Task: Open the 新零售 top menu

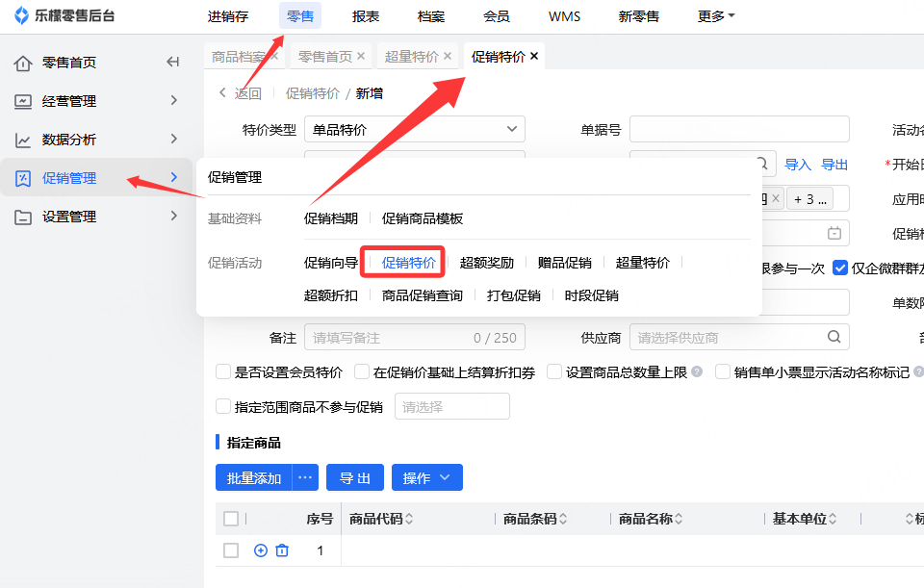Action: pyautogui.click(x=639, y=16)
